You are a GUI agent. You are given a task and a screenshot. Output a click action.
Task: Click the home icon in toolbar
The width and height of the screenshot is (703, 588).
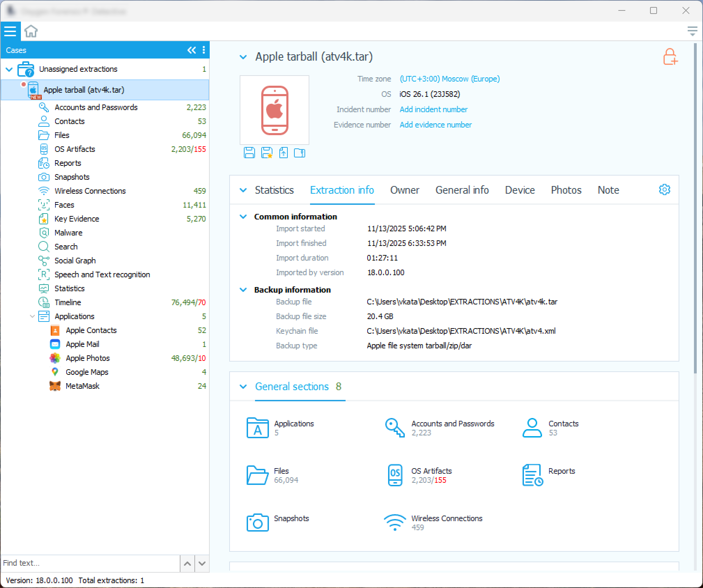31,31
